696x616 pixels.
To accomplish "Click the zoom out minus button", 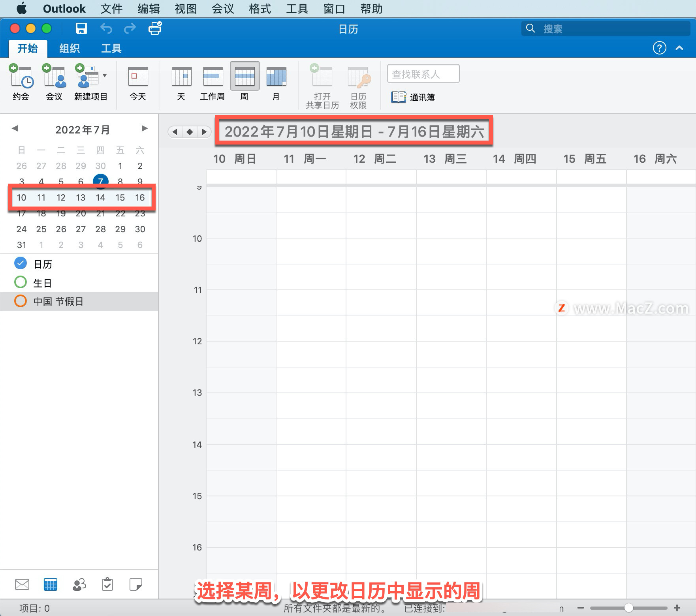I will pyautogui.click(x=580, y=608).
